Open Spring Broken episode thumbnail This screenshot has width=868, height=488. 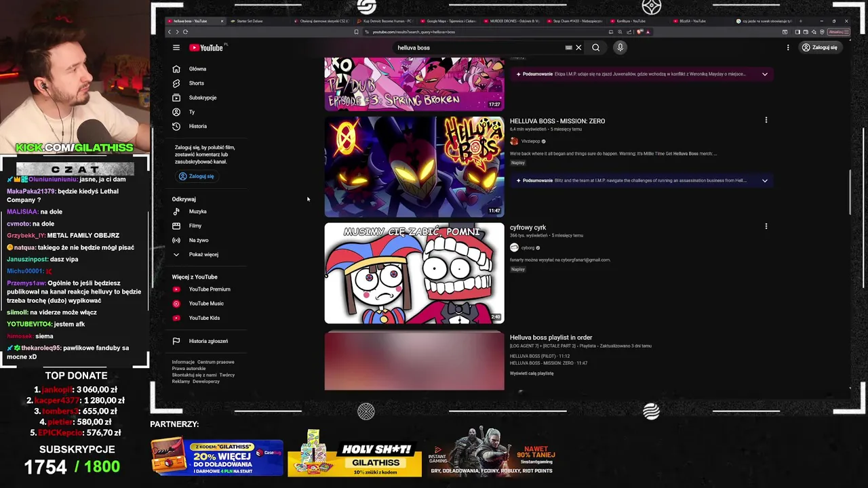pos(414,83)
